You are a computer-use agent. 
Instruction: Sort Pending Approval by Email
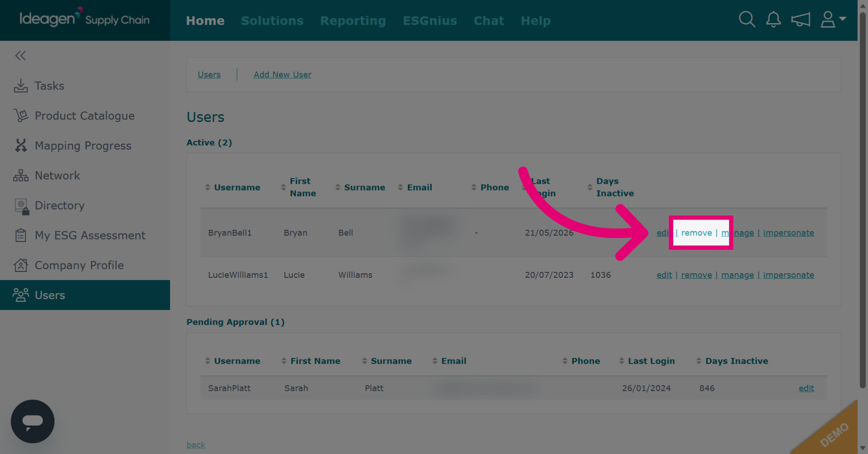click(x=449, y=361)
